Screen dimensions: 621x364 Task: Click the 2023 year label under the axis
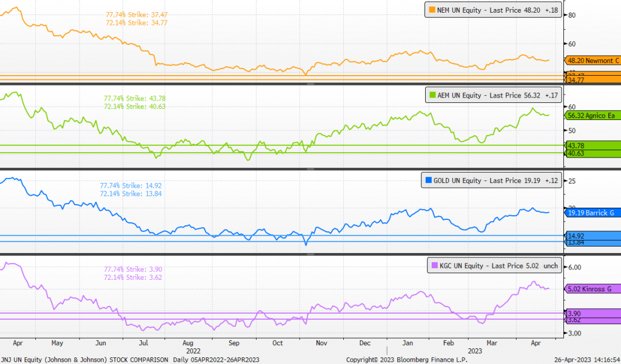tap(475, 351)
